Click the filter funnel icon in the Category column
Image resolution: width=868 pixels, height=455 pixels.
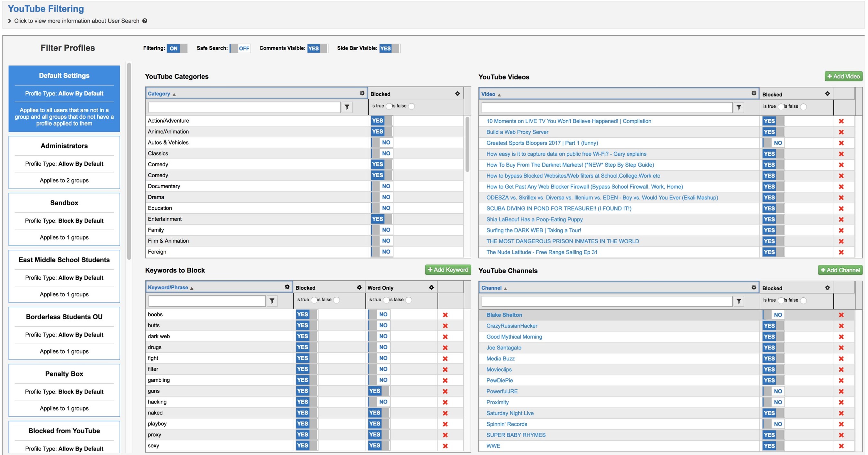pos(347,107)
